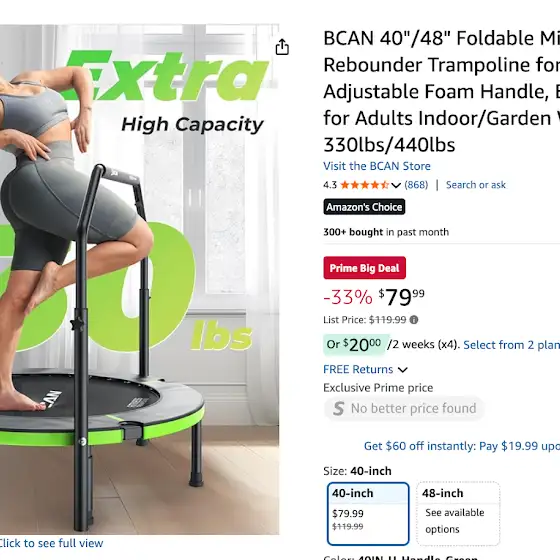The width and height of the screenshot is (560, 560).
Task: Open the rating breakdown chevron
Action: click(396, 185)
